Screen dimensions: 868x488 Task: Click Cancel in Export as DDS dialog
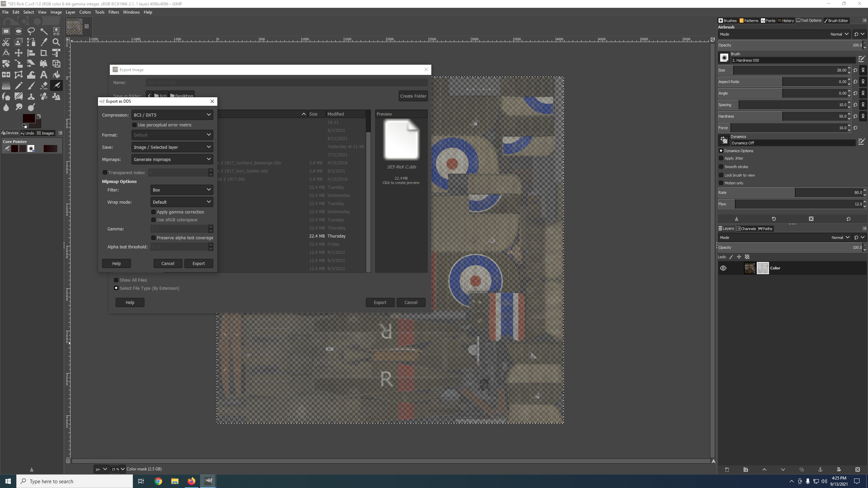[x=168, y=264]
